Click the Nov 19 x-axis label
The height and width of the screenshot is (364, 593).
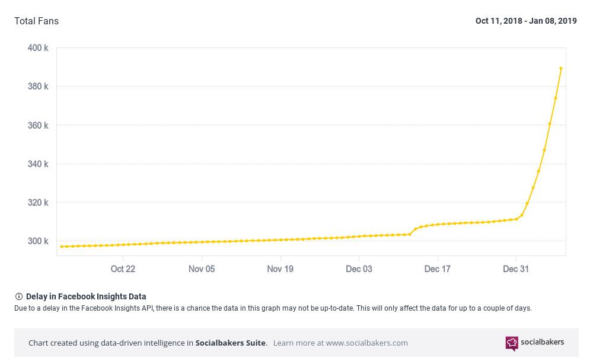[280, 269]
